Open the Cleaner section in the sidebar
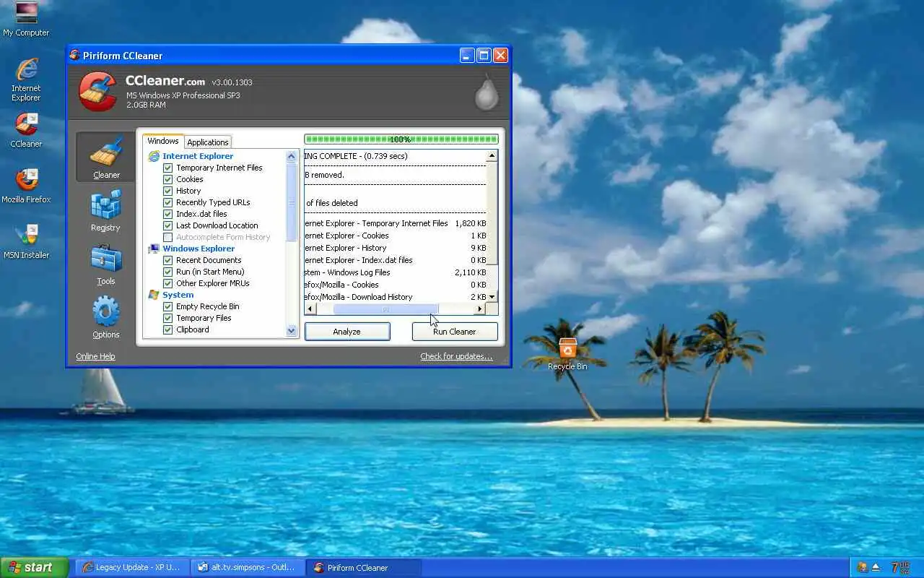 pyautogui.click(x=105, y=157)
